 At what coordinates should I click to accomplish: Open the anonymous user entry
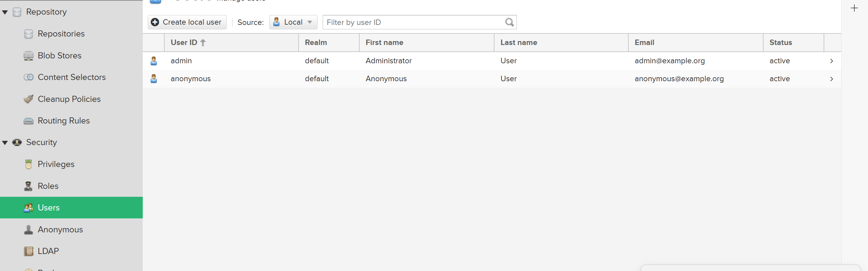coord(492,79)
